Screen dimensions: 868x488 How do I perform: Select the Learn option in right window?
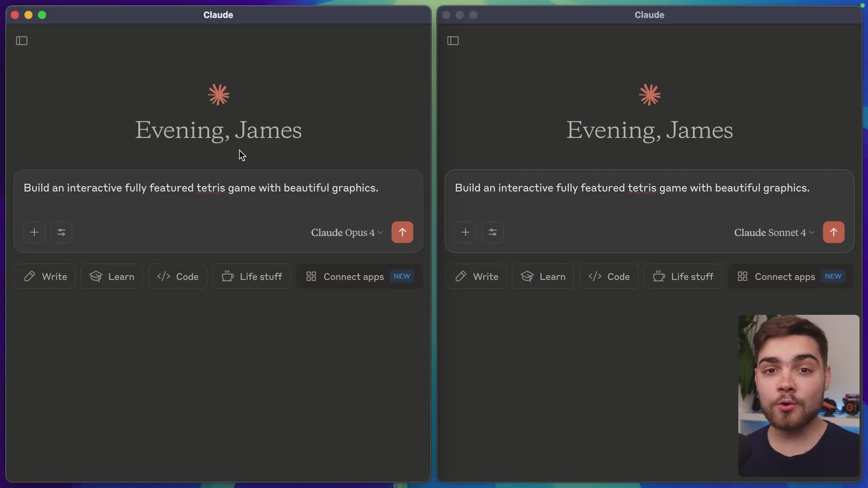(x=543, y=276)
